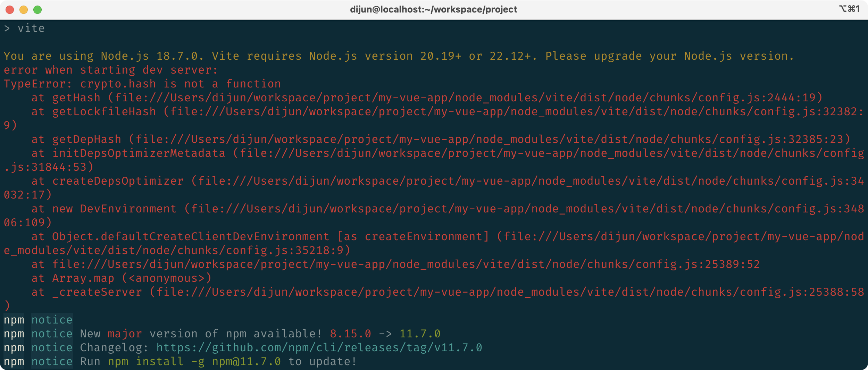Click the initDepsOptimizerMetadata stack trace line

tap(434, 160)
